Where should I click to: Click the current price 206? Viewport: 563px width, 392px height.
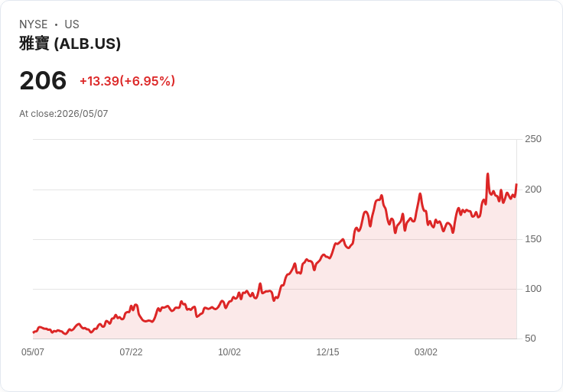[x=43, y=80]
